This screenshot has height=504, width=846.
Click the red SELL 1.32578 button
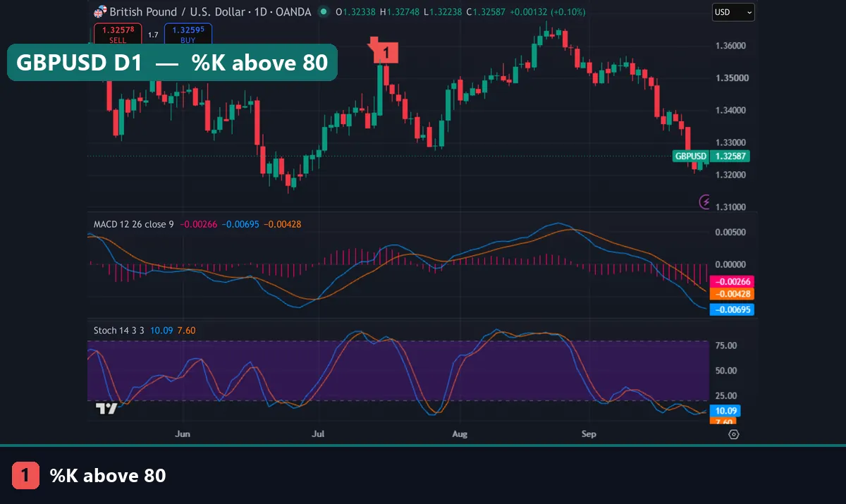tap(118, 34)
